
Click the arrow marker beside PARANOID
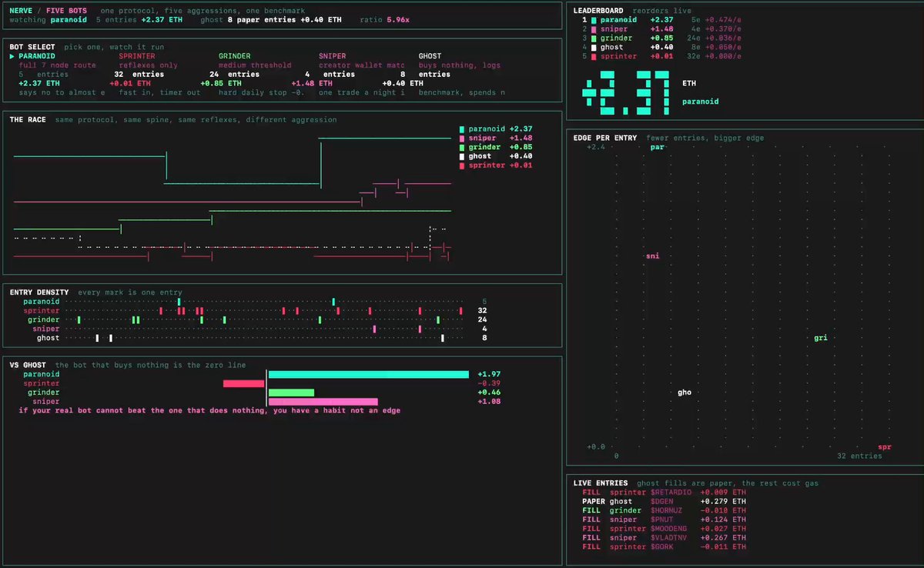click(12, 56)
